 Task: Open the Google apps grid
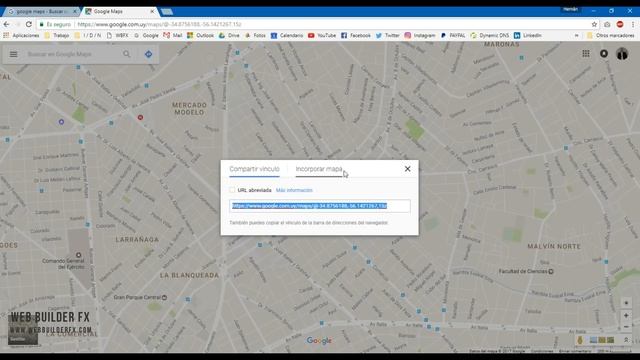coord(586,53)
